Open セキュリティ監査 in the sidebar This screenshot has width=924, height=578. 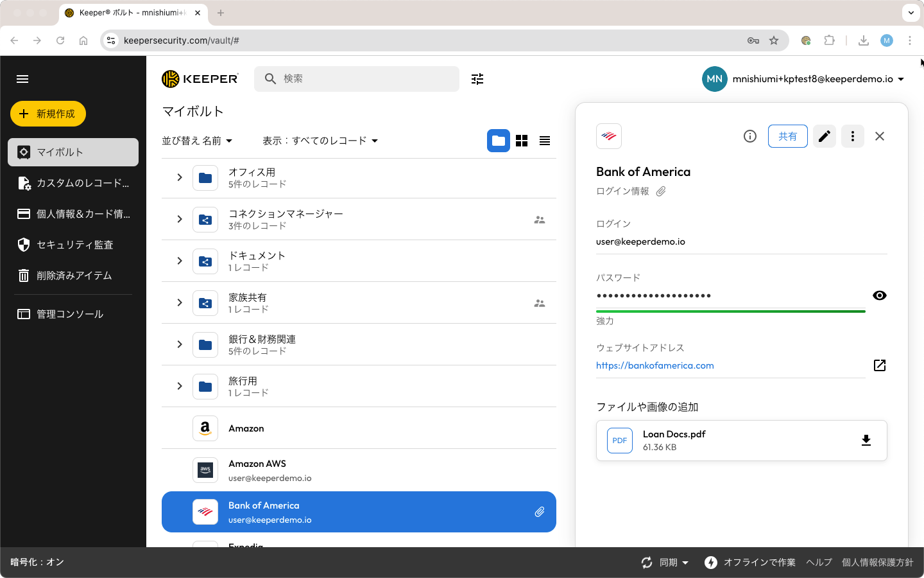[x=74, y=245]
